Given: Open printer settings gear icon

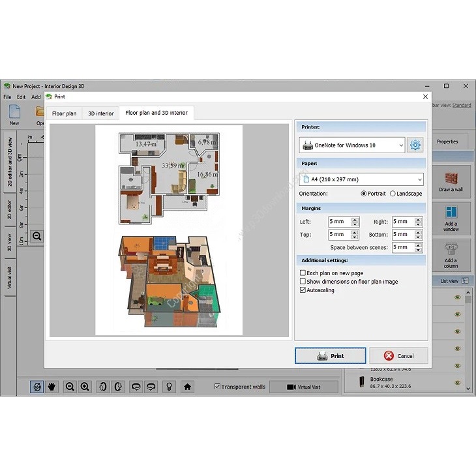Looking at the screenshot, I should click(415, 145).
